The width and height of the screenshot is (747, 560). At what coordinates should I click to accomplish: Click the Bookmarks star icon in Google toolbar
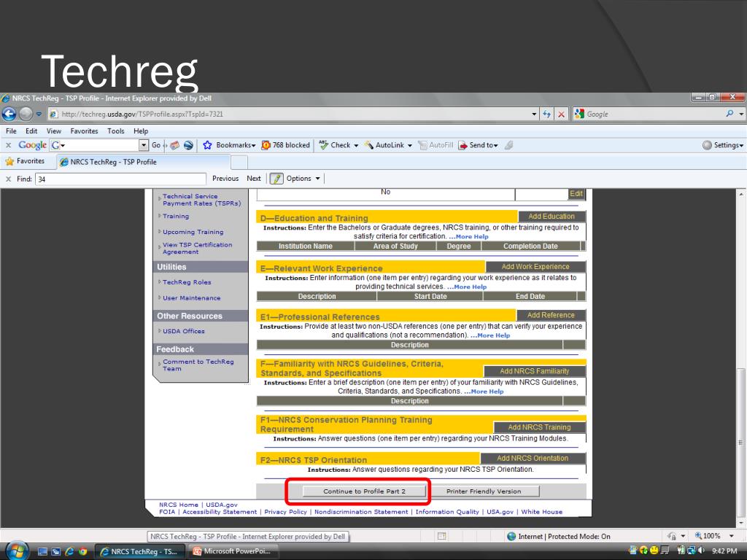pos(207,145)
